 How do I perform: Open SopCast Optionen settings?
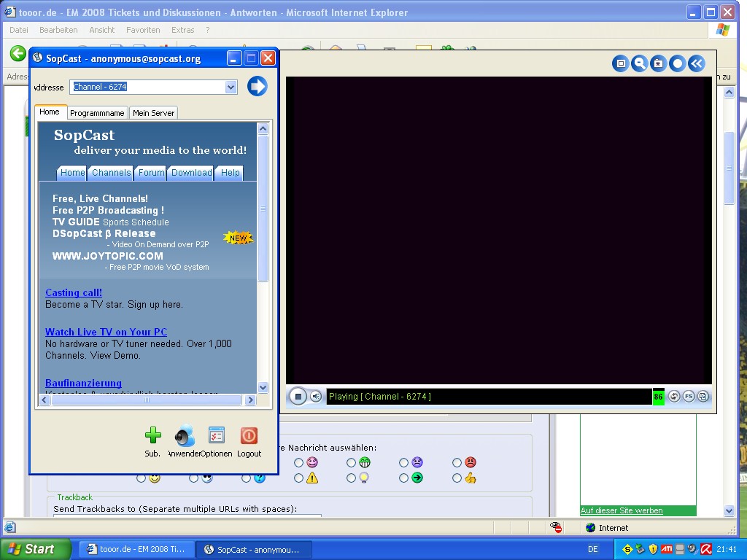click(x=217, y=436)
